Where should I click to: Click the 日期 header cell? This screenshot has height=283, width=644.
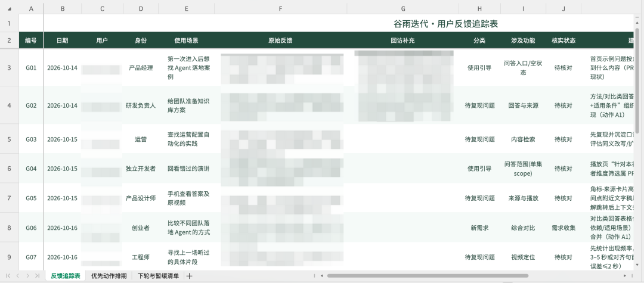(63, 41)
